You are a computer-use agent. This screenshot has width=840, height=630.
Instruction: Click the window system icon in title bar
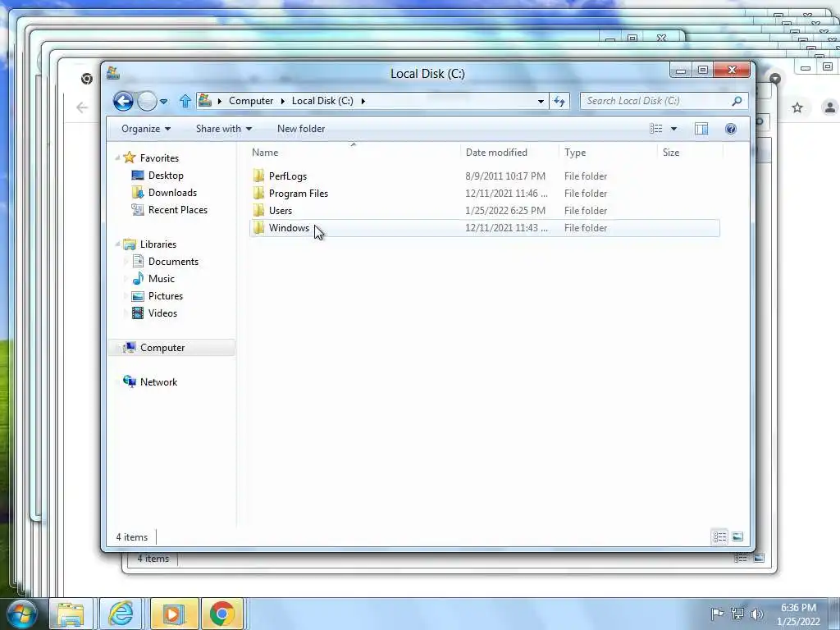point(112,73)
